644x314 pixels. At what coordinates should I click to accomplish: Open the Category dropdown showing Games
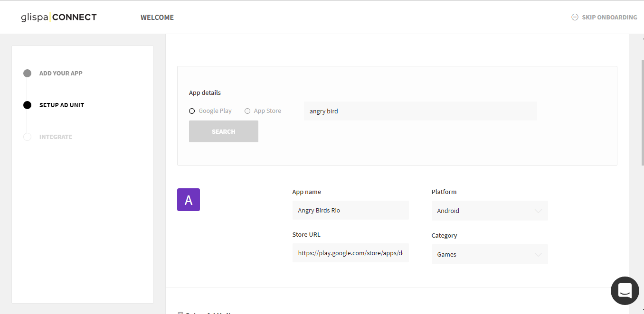[489, 254]
